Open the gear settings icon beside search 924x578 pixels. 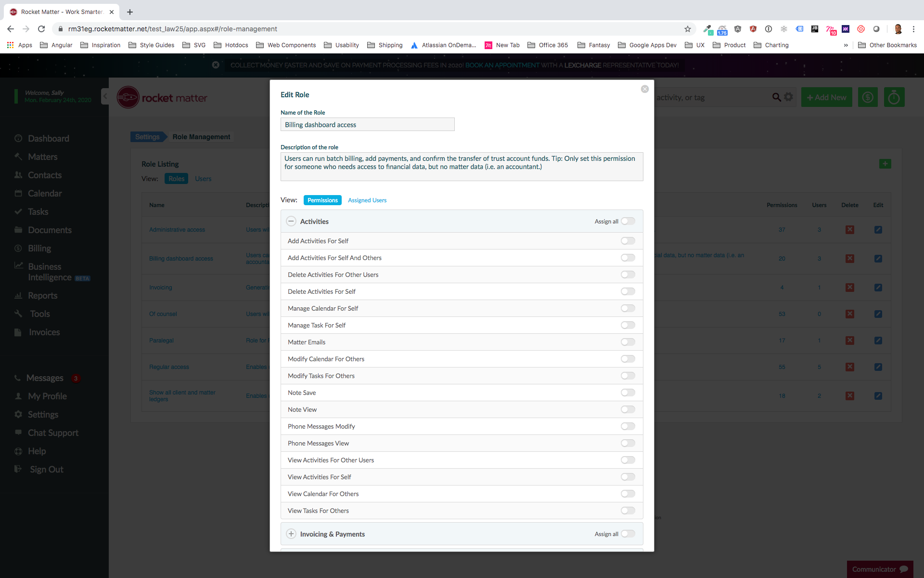click(788, 97)
